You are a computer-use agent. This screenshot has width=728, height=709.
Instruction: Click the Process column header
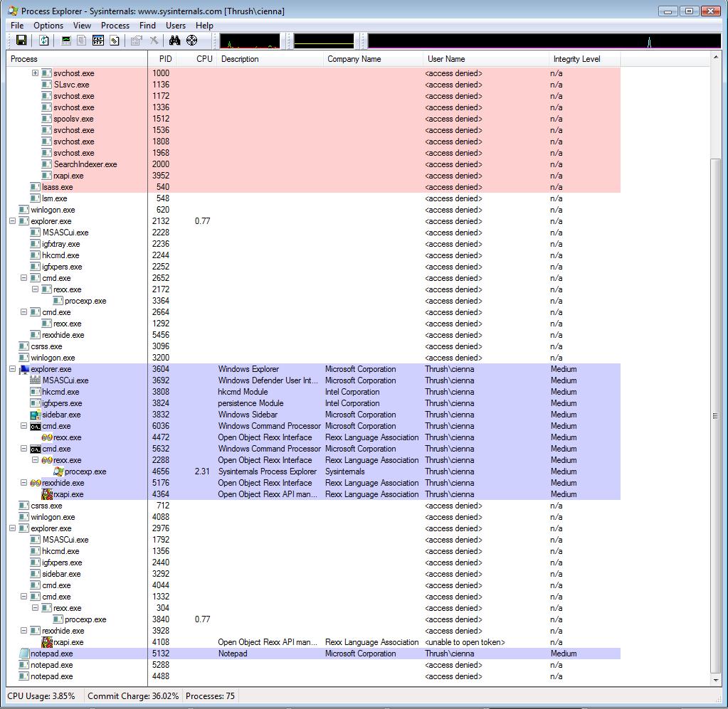77,59
